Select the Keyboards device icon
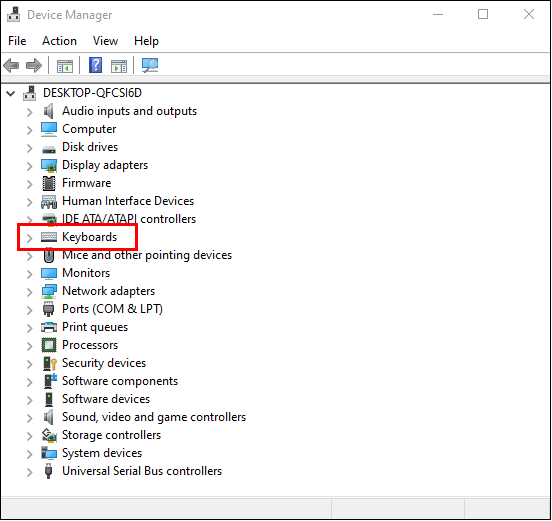 pos(49,237)
